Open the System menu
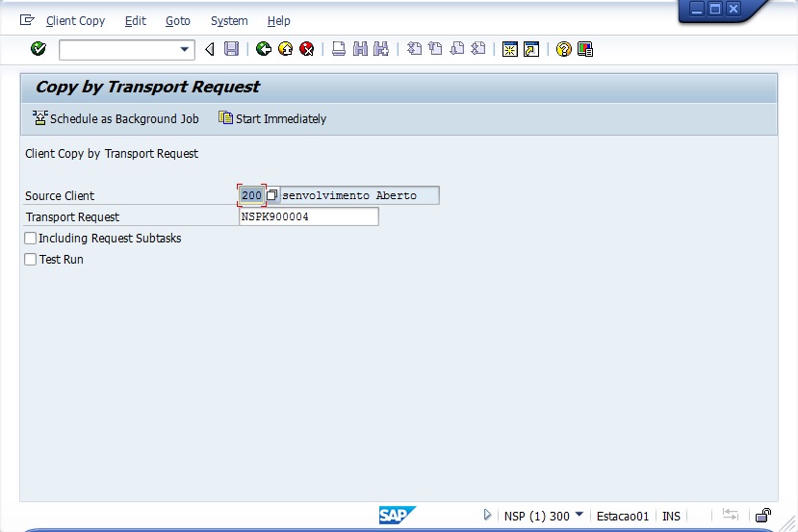The width and height of the screenshot is (798, 532). [x=229, y=20]
